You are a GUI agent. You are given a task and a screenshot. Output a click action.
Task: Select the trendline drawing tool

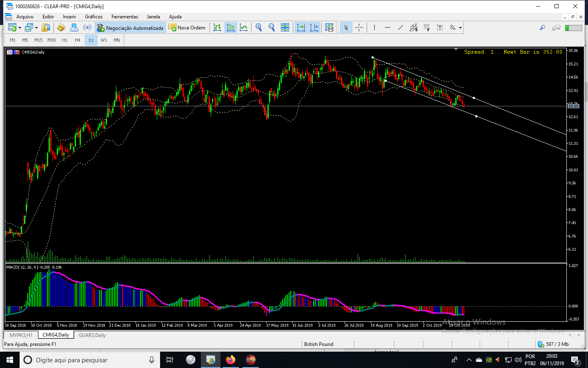[x=401, y=28]
